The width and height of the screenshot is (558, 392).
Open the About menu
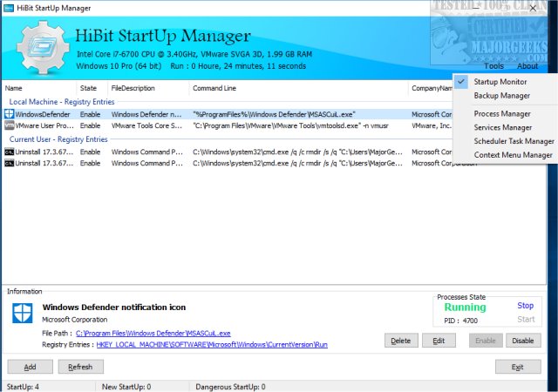pos(527,66)
